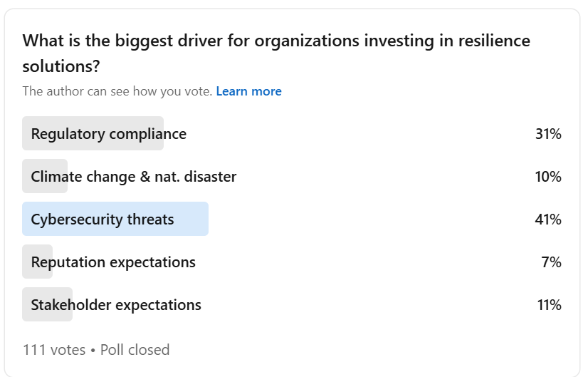The image size is (588, 377).
Task: Click the 11% result for Stakeholder expectations
Action: 549,305
